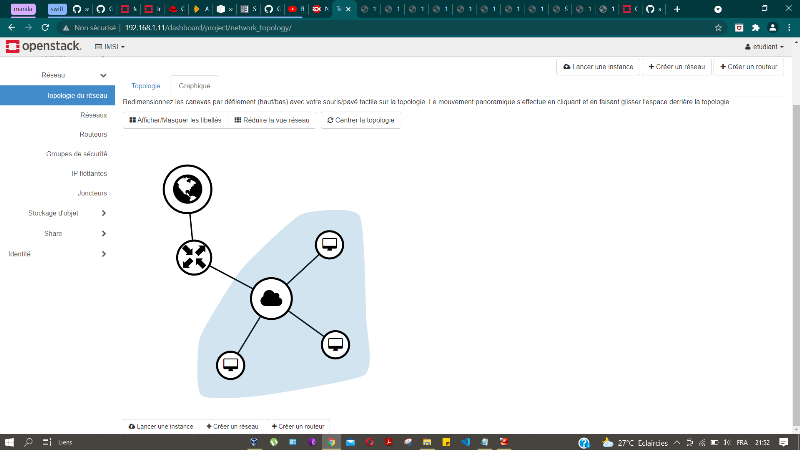Open the Chrome three-dot menu
The height and width of the screenshot is (450, 800).
point(789,28)
